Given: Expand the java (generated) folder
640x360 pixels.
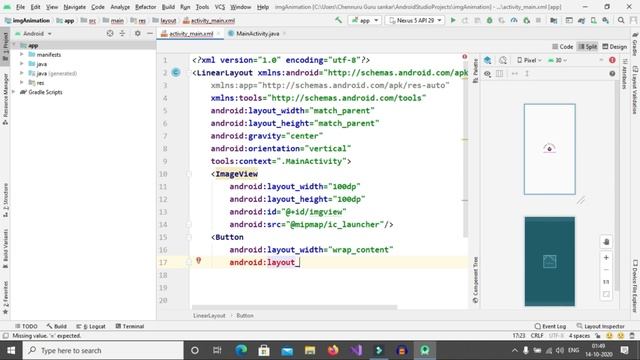Looking at the screenshot, I should [x=22, y=73].
